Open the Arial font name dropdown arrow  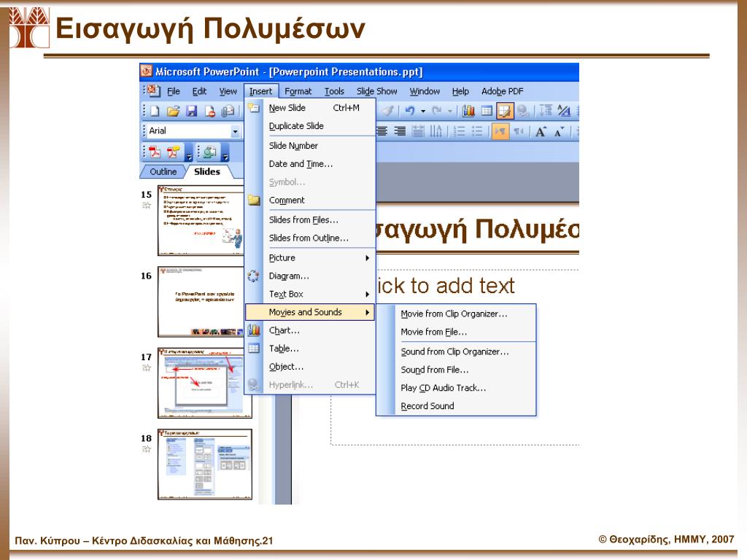[x=235, y=131]
